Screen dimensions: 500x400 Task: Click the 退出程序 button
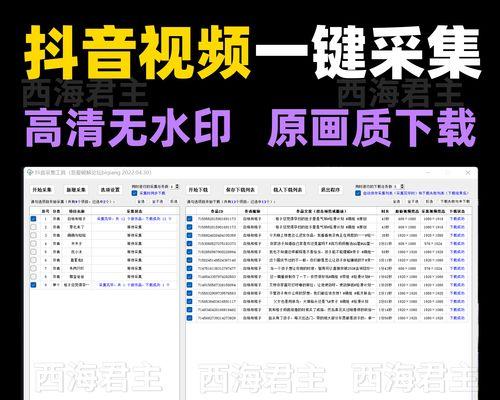330,190
